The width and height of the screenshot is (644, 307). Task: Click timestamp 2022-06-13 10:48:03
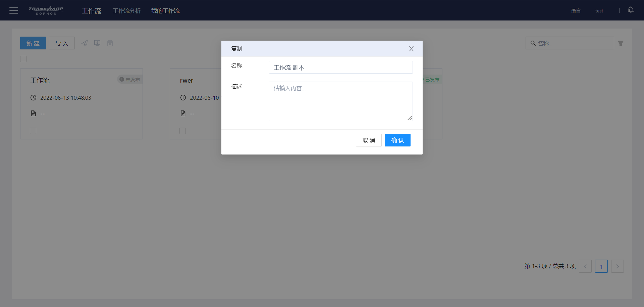pos(66,98)
